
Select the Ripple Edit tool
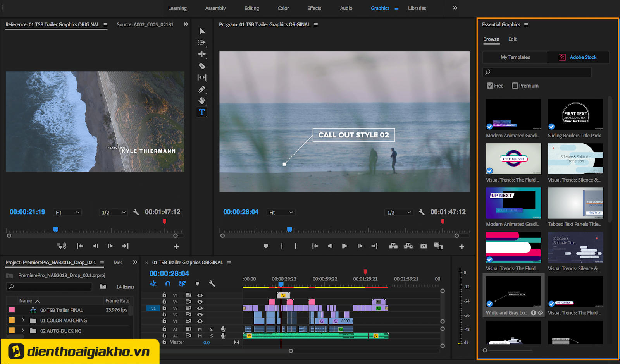tap(202, 54)
